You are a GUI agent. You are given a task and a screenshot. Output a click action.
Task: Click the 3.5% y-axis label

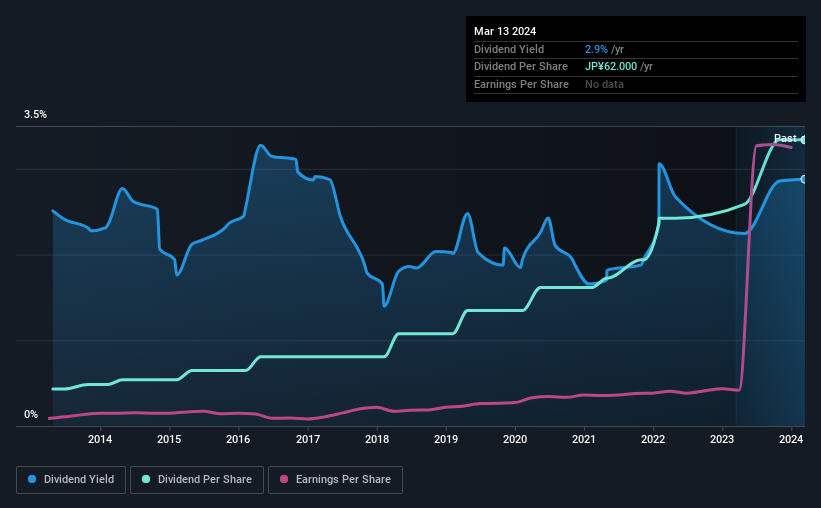point(35,114)
